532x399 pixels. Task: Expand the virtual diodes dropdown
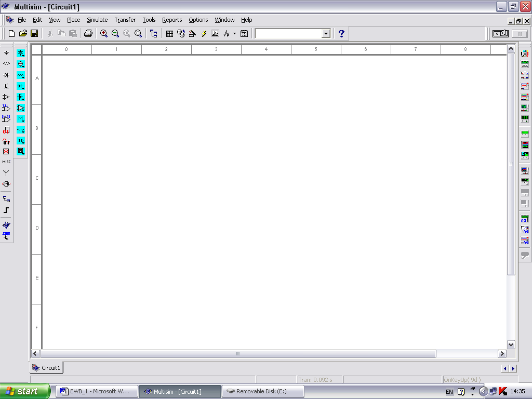pos(21,86)
